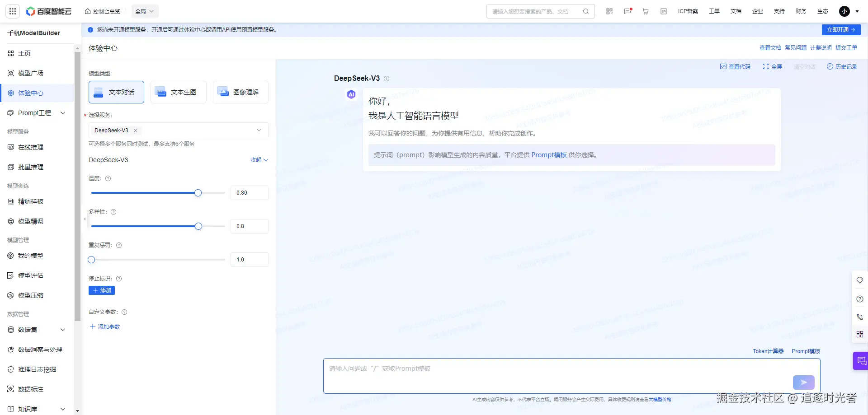
Task: Click the search magnifier icon
Action: point(586,11)
